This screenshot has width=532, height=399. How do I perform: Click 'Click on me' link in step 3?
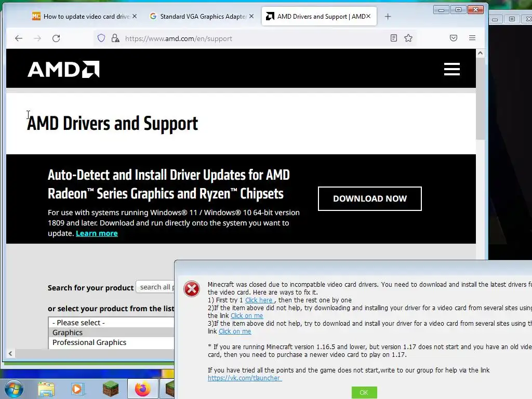tap(235, 331)
